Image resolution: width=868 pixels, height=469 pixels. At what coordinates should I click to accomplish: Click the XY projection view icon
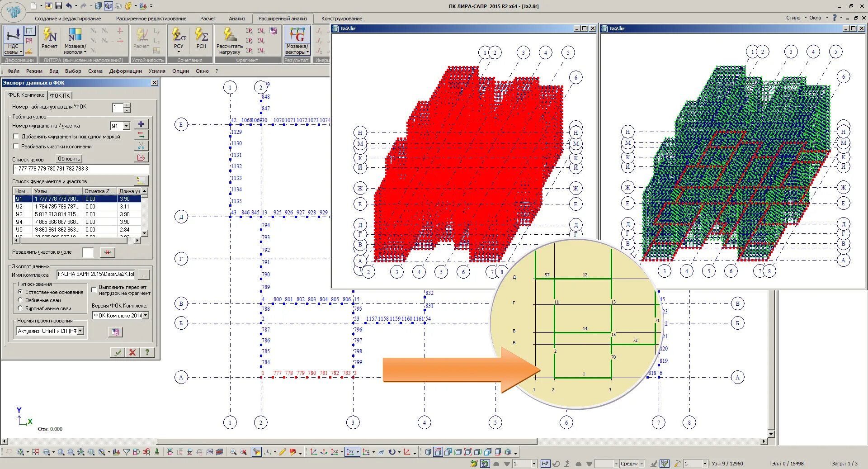[350, 452]
